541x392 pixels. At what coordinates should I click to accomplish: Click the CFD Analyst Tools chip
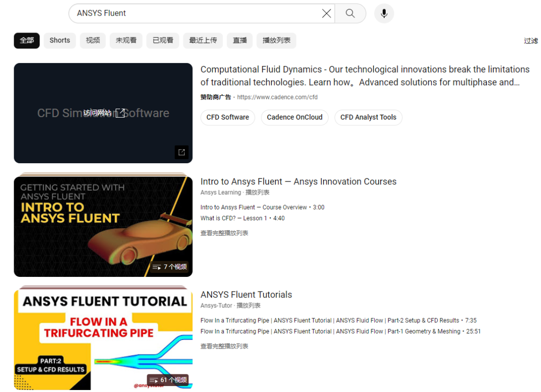click(x=369, y=117)
